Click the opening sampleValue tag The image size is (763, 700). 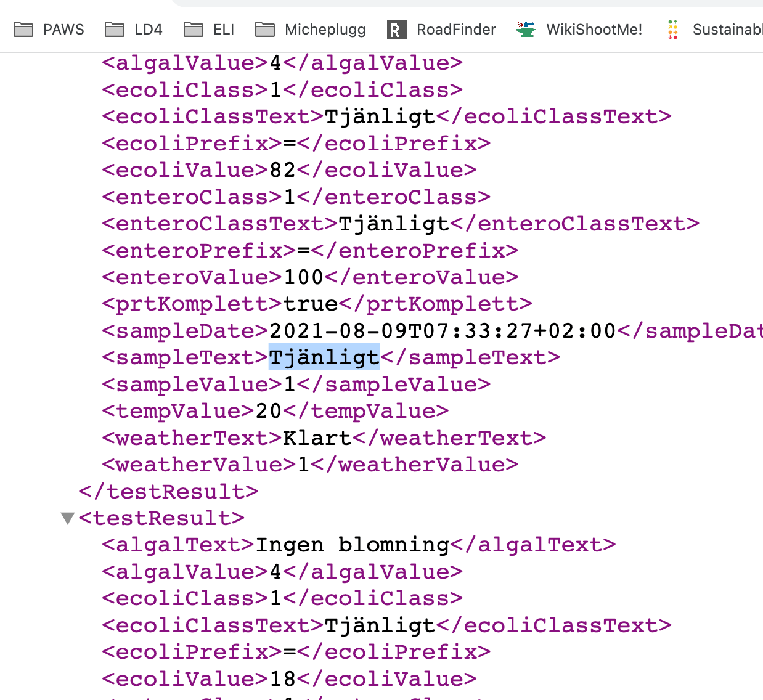click(192, 385)
